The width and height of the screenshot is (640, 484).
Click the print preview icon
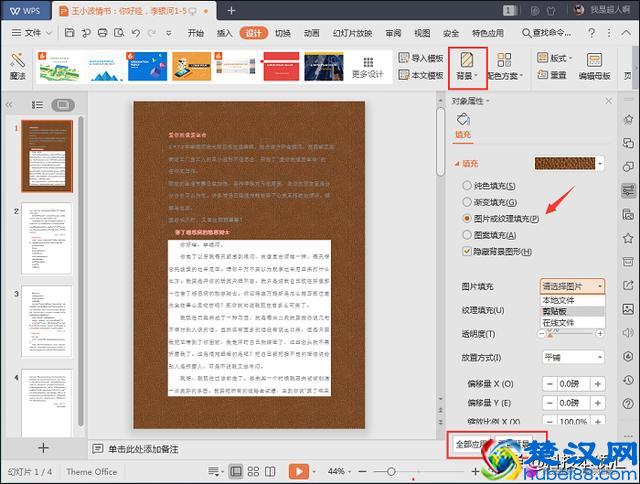click(119, 33)
